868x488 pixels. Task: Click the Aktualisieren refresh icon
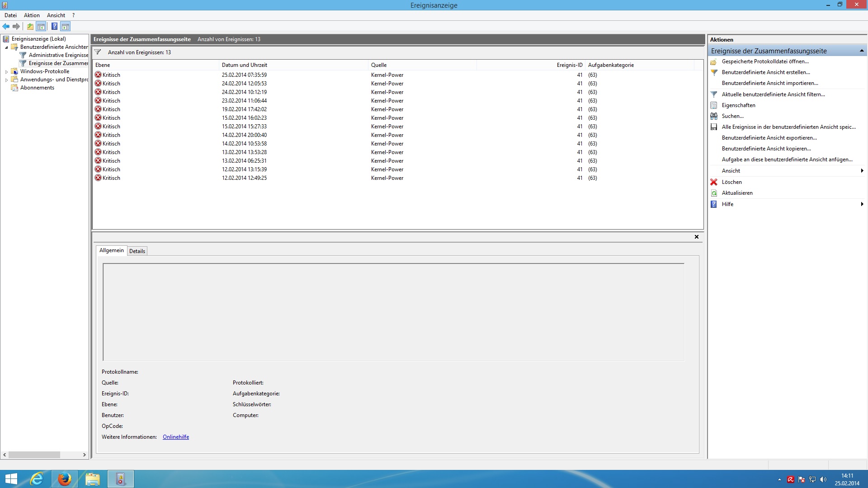pos(714,193)
